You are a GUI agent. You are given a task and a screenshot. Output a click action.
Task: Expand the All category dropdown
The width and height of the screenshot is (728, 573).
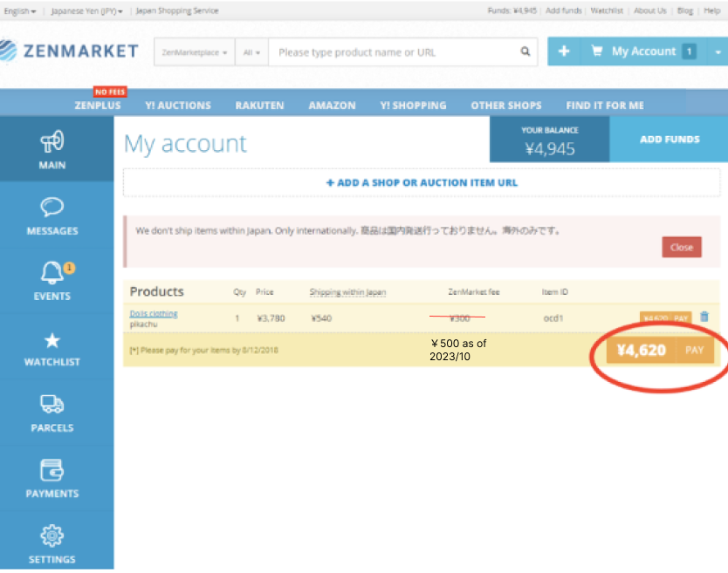pos(251,52)
